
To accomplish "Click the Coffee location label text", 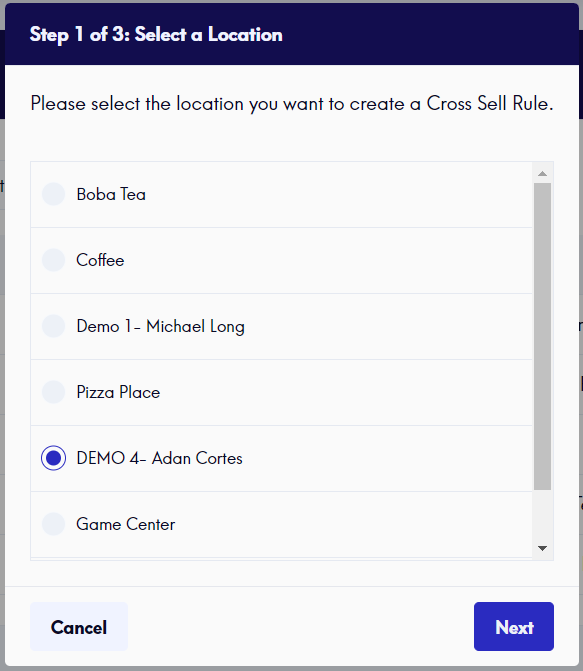I will click(x=100, y=260).
